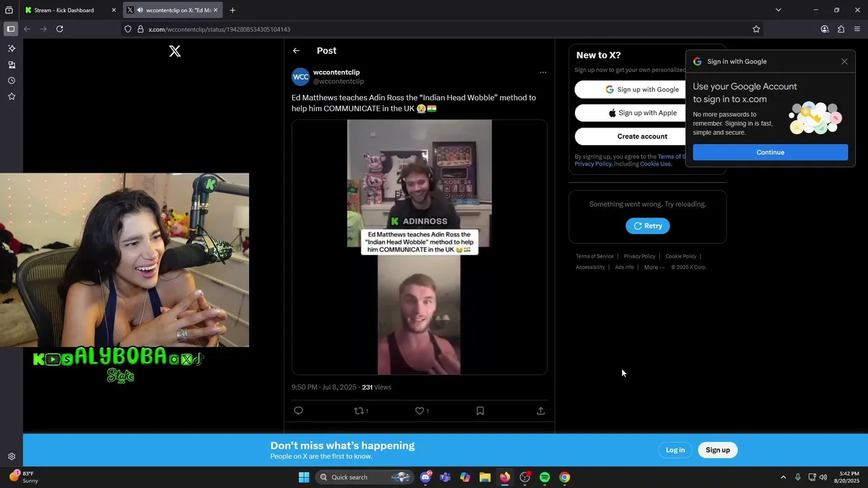Open Spotify from the taskbar
This screenshot has width=868, height=488.
pos(545,477)
